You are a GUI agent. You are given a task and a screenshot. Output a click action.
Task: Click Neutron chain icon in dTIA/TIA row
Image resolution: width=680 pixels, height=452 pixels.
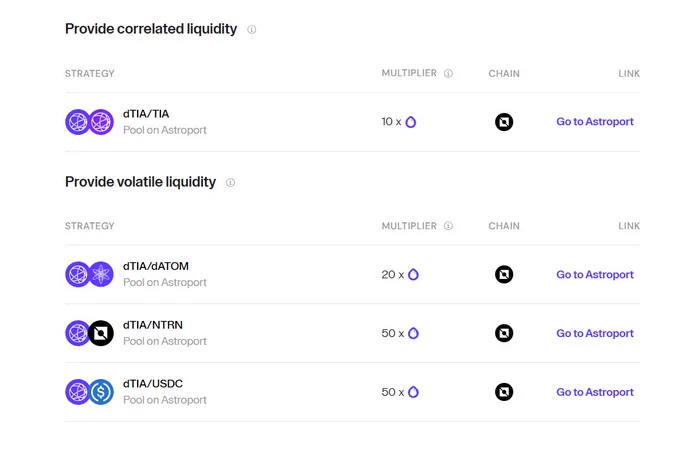504,122
